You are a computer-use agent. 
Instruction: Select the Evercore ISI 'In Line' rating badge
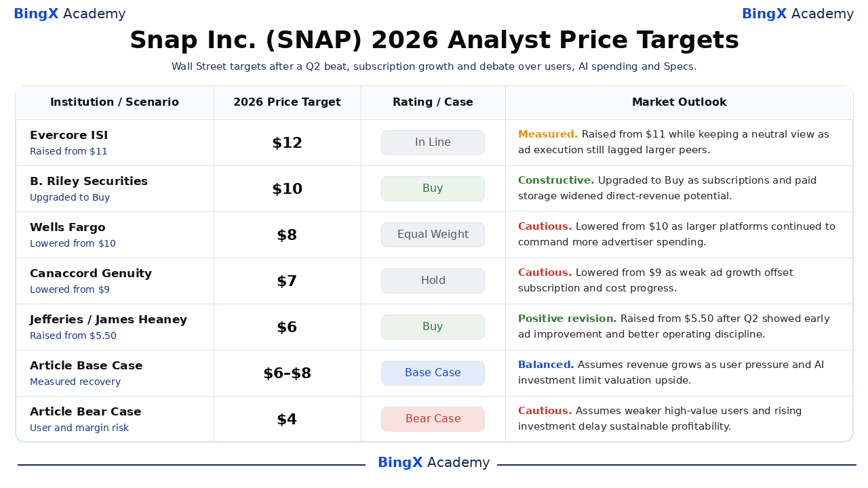point(433,142)
